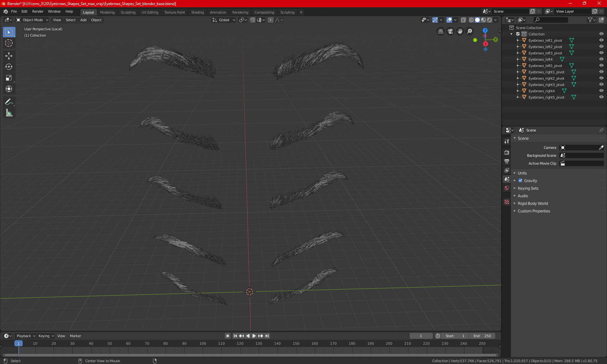Hide Eyebrows_left1_pivot in viewport

pos(601,40)
